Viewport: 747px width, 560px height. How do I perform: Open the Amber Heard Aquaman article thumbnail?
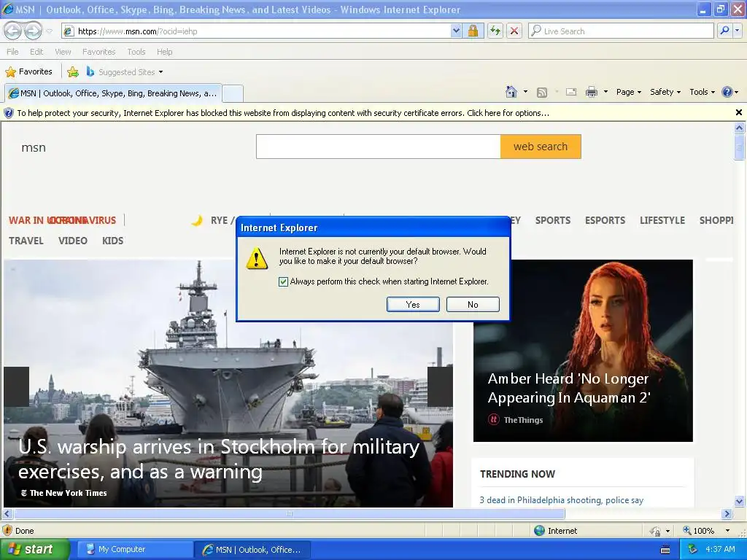[583, 351]
